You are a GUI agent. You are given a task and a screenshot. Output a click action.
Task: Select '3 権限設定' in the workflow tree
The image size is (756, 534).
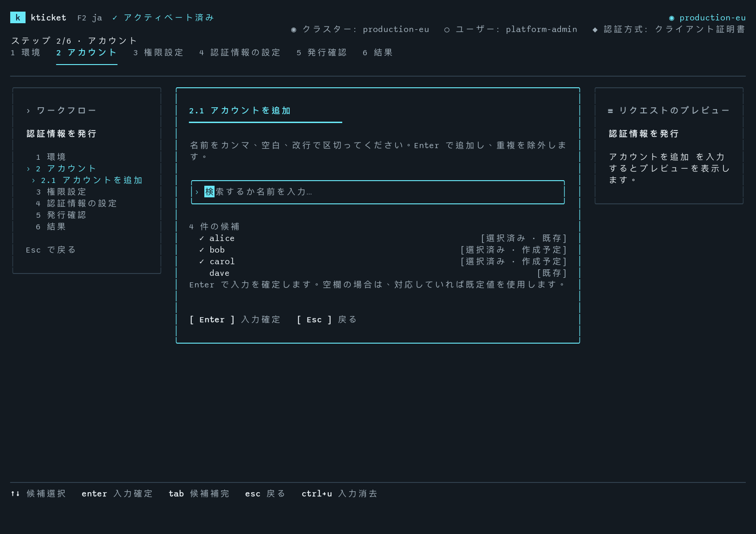point(61,192)
